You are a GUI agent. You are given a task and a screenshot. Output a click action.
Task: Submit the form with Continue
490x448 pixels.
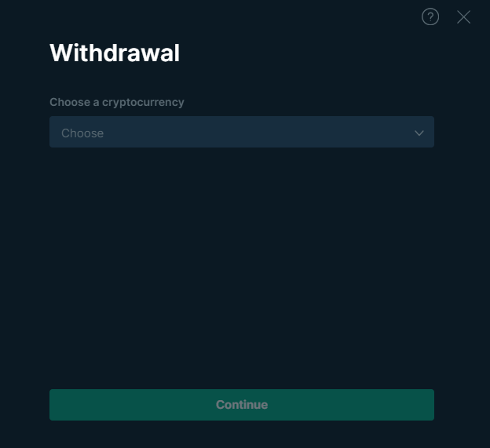241,405
